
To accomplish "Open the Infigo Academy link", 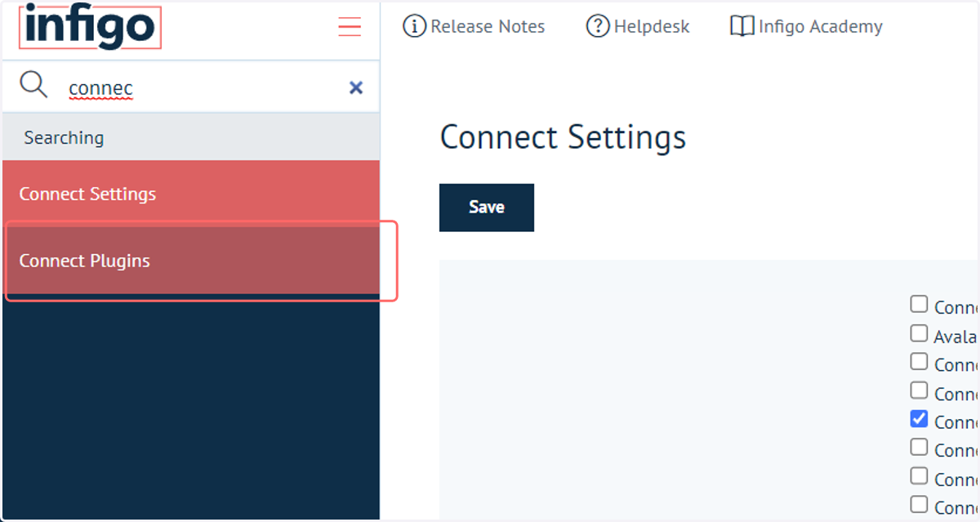I will click(820, 27).
